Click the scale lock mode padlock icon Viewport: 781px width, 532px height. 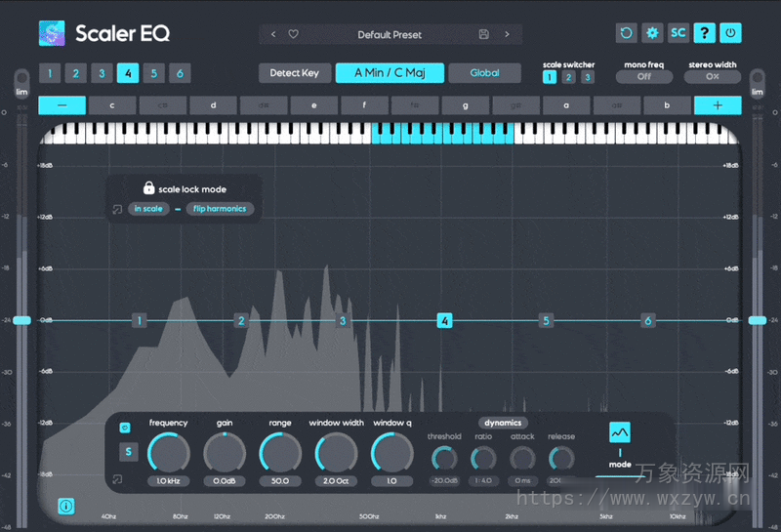point(148,187)
